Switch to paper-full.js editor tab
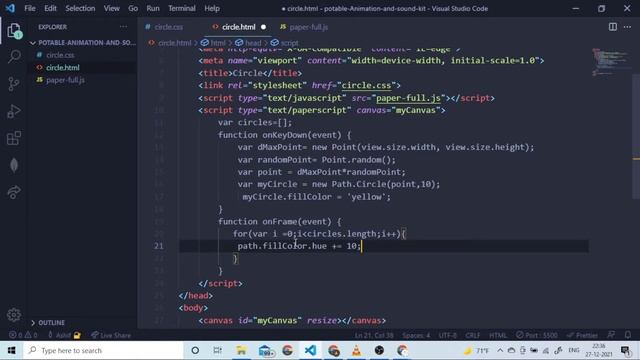Viewport: 640px width, 360px height. pyautogui.click(x=309, y=27)
